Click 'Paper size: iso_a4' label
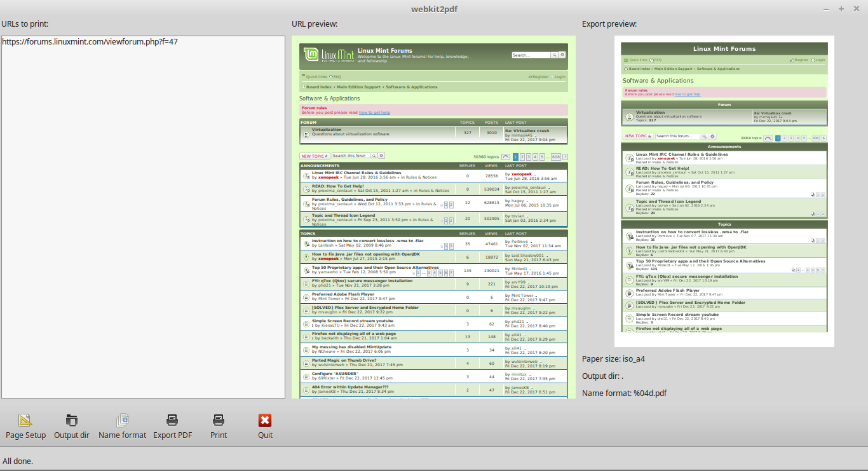Screen dimensions: 868x471 (613, 359)
